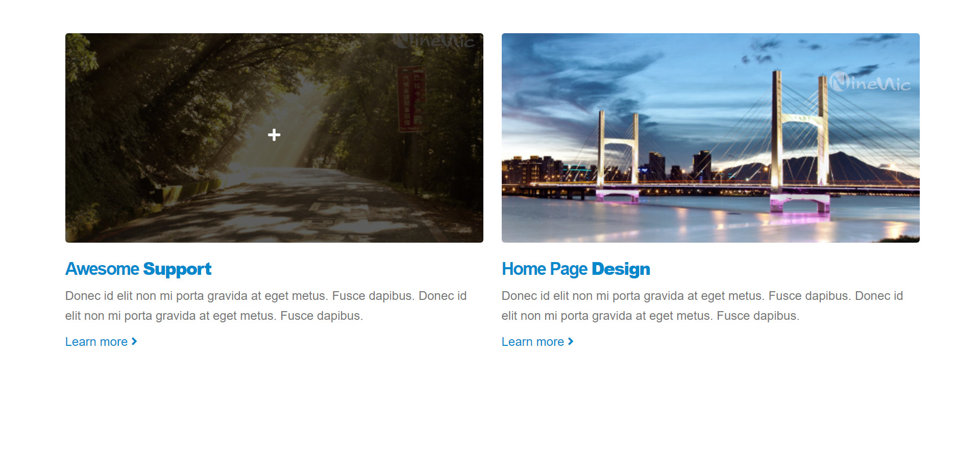980x470 pixels.
Task: Click the Home Page Design heading
Action: coord(576,269)
